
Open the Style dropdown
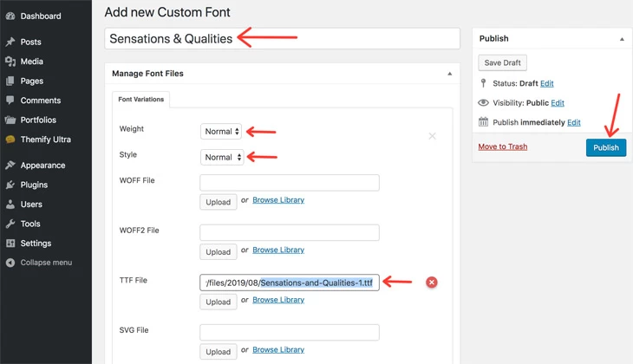point(222,158)
